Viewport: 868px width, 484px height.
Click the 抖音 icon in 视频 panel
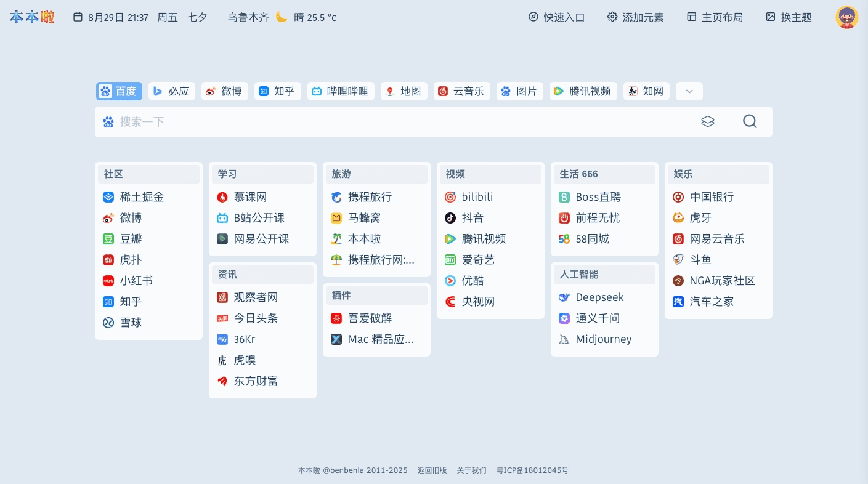[450, 218]
